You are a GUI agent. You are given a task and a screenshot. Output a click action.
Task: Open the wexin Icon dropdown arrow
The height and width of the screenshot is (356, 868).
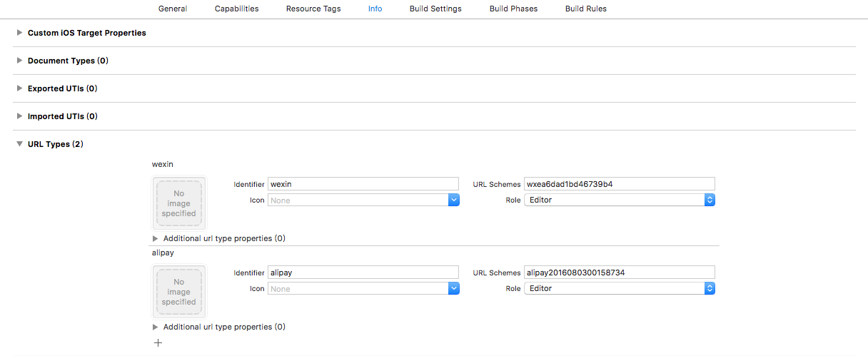click(x=454, y=200)
